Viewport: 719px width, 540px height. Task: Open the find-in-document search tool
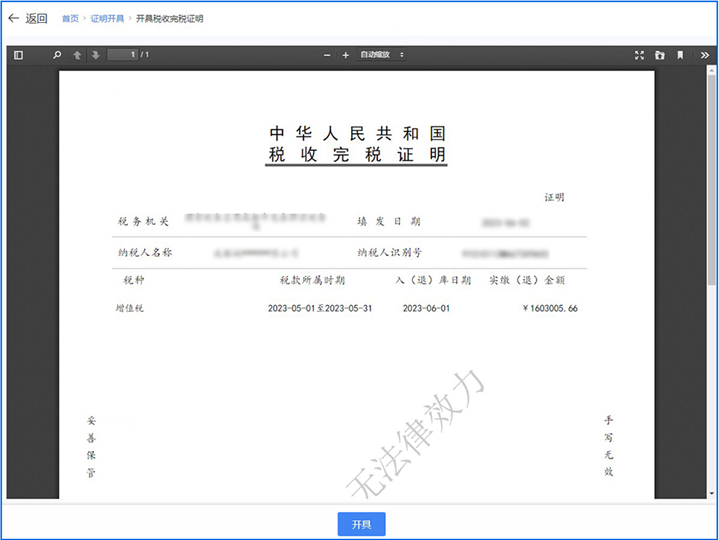(57, 55)
